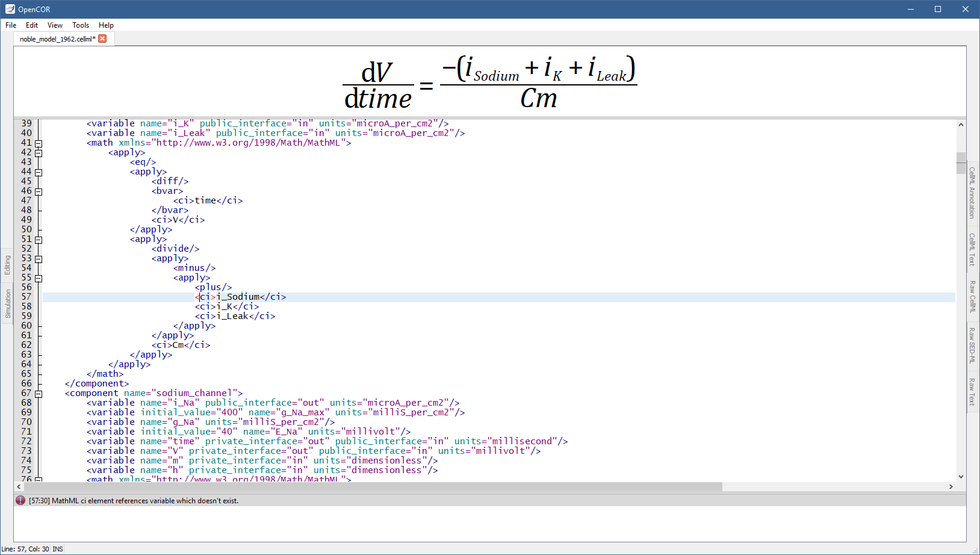The width and height of the screenshot is (980, 555).
Task: Open the Tools menu
Action: [81, 25]
